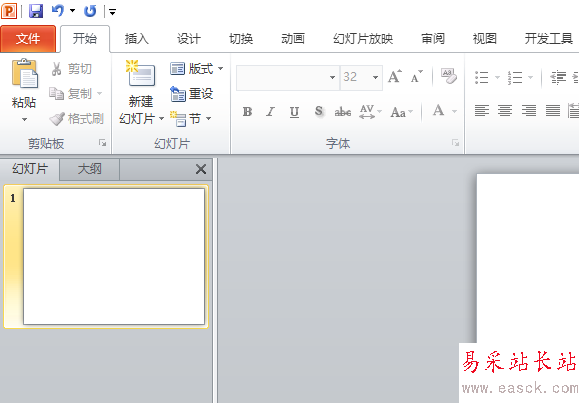Open the 字体 (Font) dialog launcher

click(456, 143)
